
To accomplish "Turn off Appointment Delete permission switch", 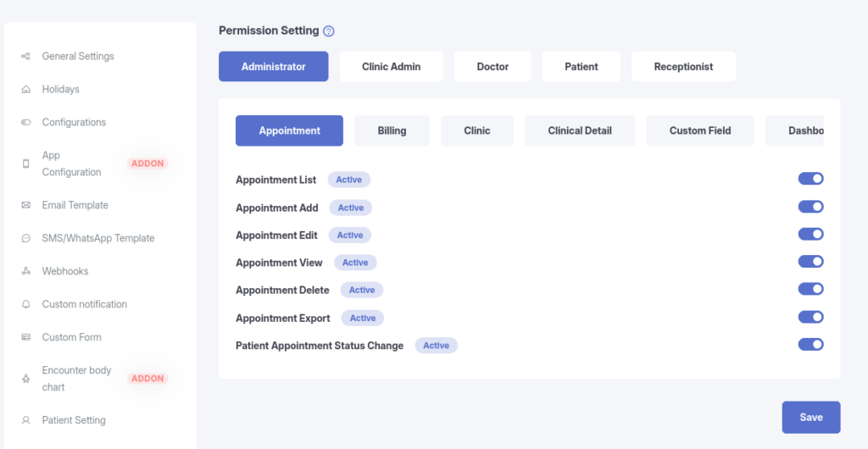I will [810, 289].
